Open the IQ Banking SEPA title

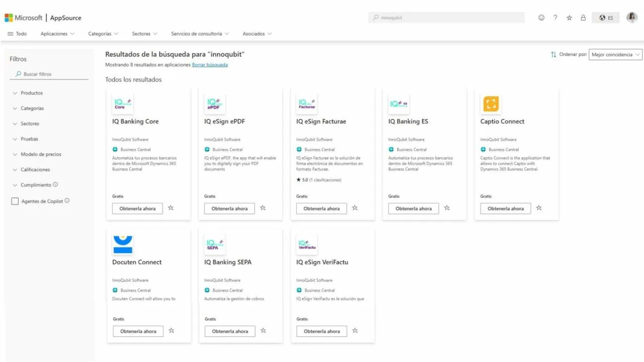pyautogui.click(x=228, y=262)
